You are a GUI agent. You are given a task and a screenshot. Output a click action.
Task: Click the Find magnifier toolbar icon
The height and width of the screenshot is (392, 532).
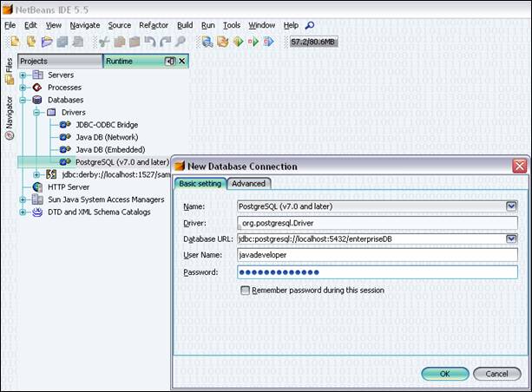(x=181, y=42)
